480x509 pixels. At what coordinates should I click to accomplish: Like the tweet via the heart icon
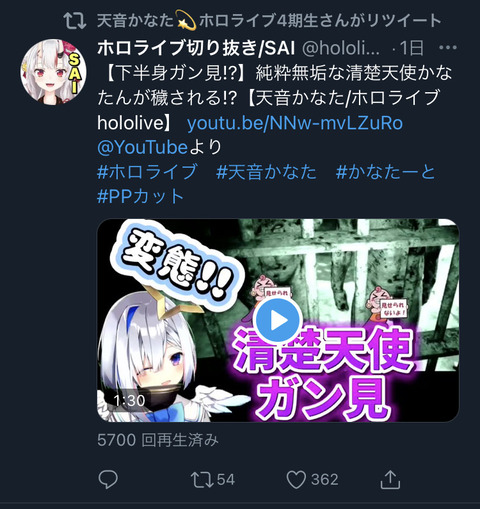click(x=296, y=480)
